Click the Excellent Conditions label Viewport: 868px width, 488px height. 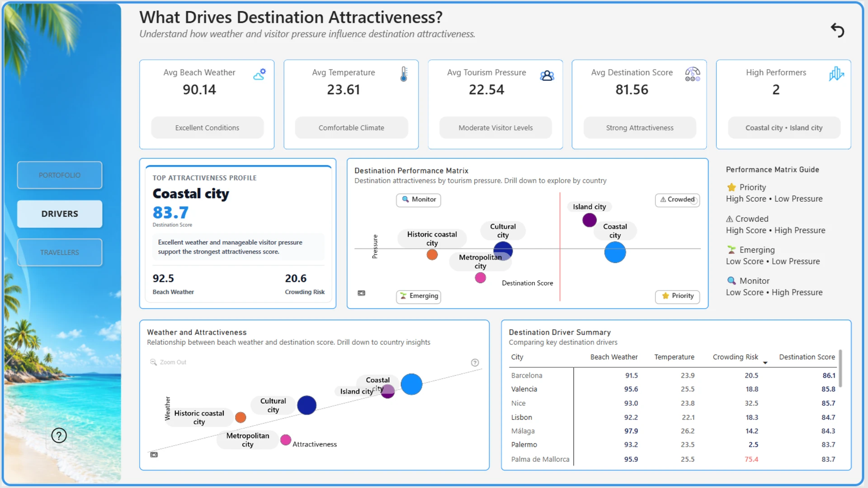coord(207,128)
